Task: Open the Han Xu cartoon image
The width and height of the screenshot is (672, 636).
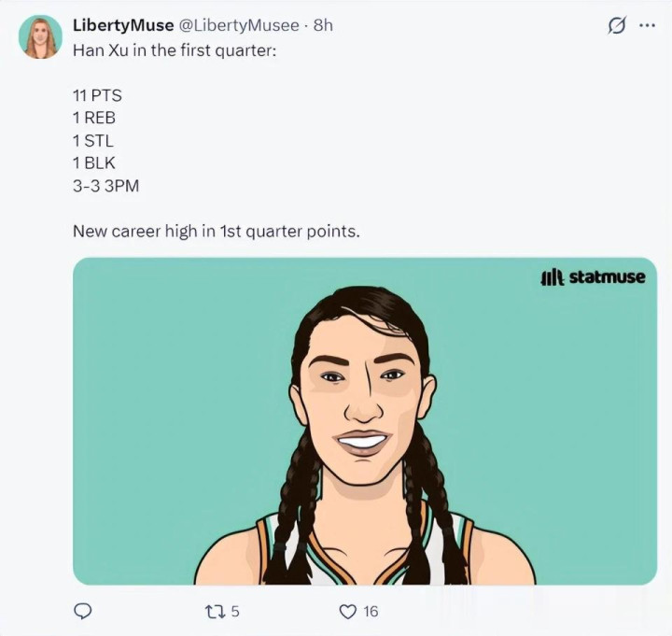Action: 365,421
